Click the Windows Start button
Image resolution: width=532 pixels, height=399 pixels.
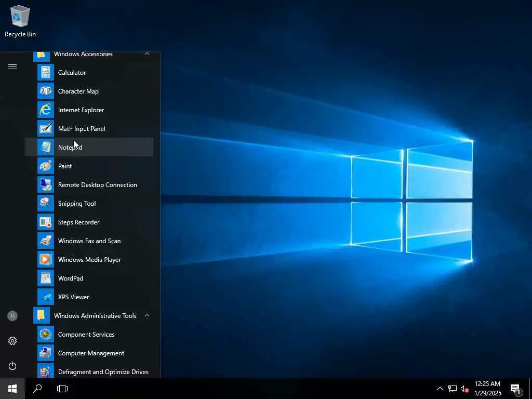(12, 389)
